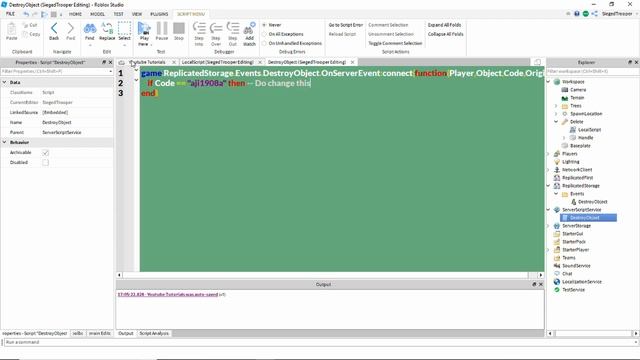The width and height of the screenshot is (640, 360).
Task: Click Step Out debugger icon
Action: 233,28
